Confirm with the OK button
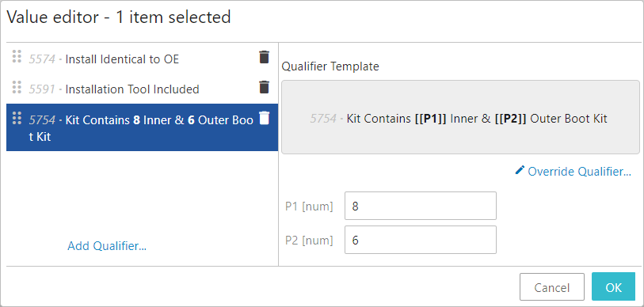The image size is (644, 307). pos(614,287)
